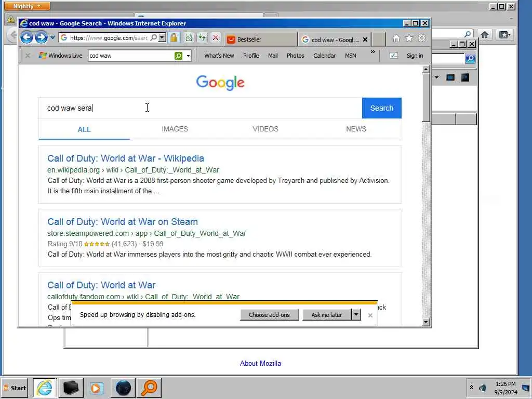The width and height of the screenshot is (532, 399).
Task: Open media player taskbar icon
Action: (x=96, y=388)
